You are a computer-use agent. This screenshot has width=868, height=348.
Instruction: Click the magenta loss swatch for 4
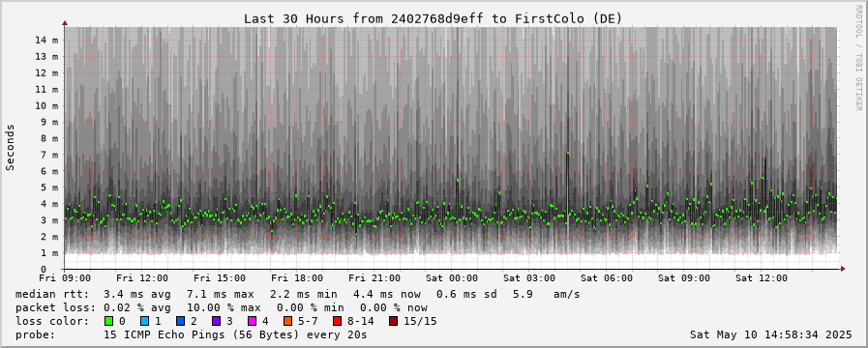[252, 321]
